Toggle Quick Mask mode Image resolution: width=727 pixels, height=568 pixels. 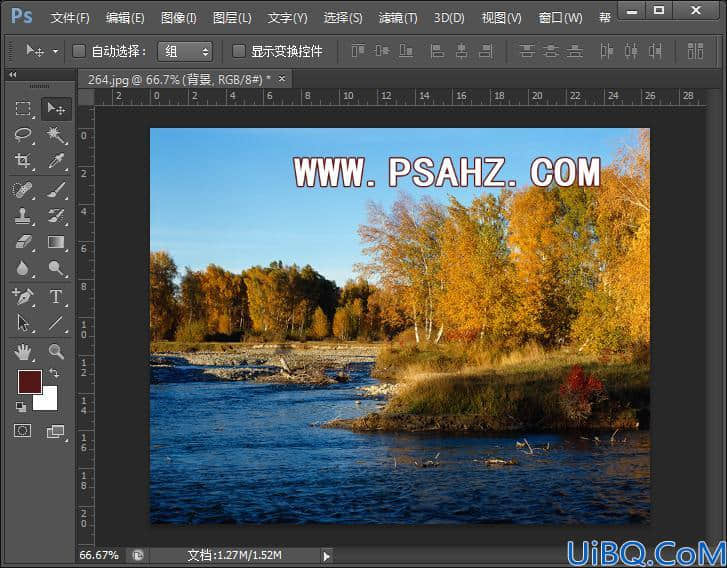click(22, 431)
